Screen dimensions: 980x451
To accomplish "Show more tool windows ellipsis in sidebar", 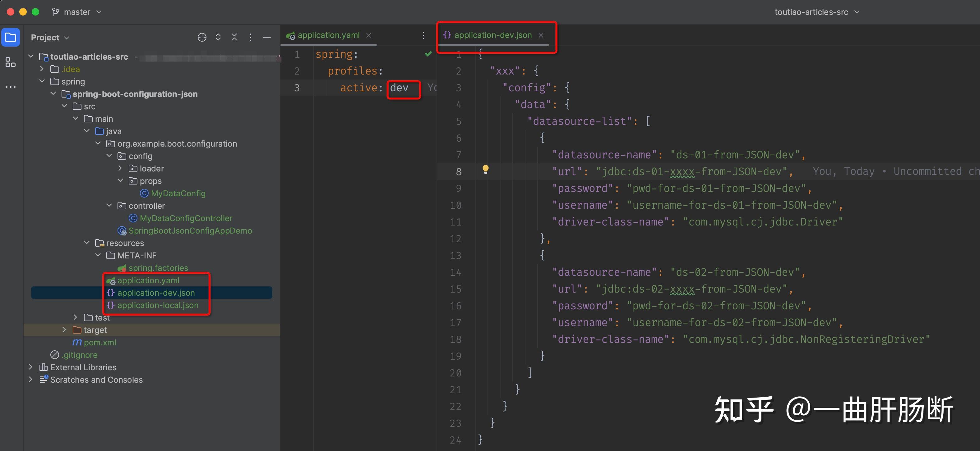I will [x=11, y=87].
